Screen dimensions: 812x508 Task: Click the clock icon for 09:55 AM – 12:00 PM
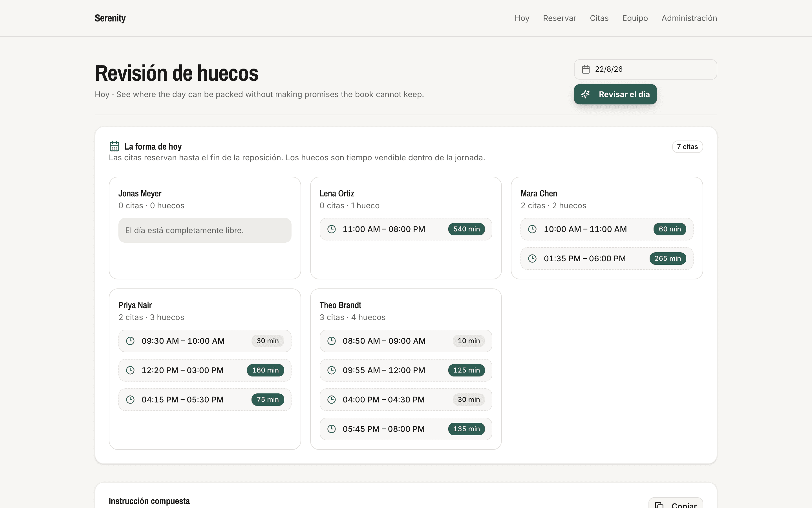[x=332, y=370]
